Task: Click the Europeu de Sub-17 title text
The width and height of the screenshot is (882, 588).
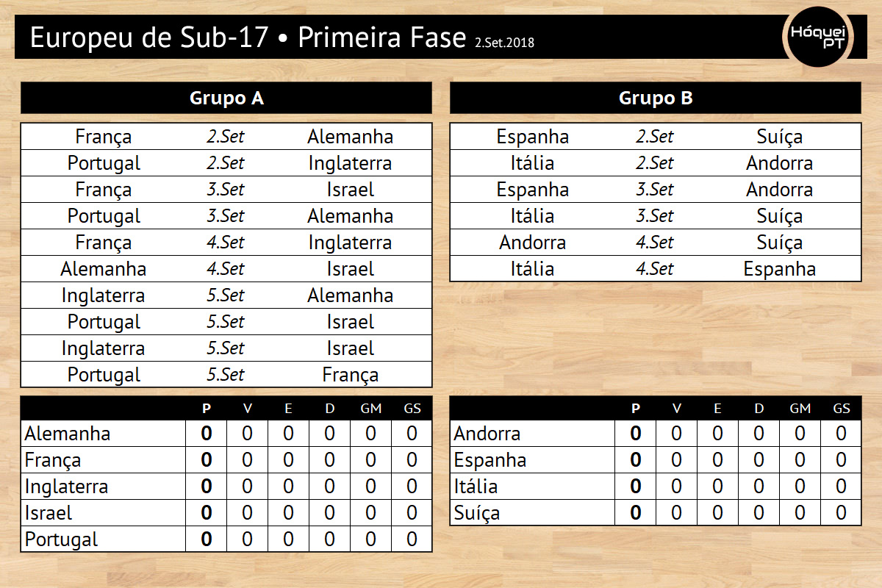Action: coord(149,37)
